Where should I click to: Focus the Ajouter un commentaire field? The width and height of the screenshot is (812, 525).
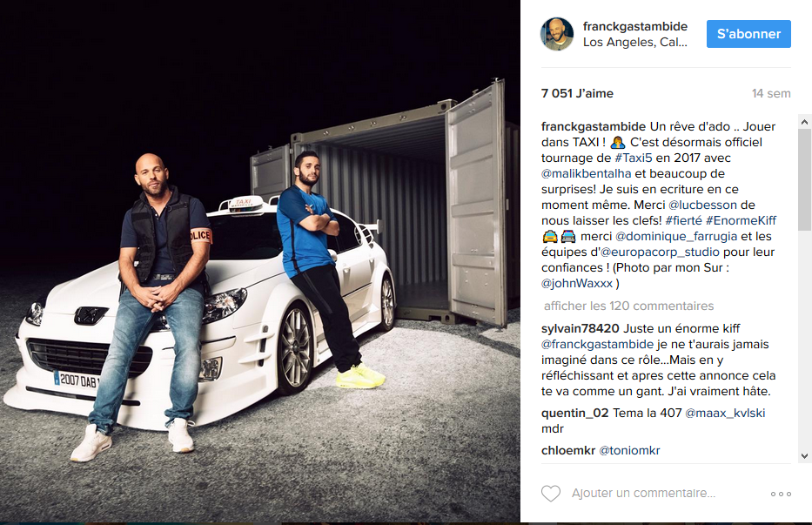pos(643,494)
